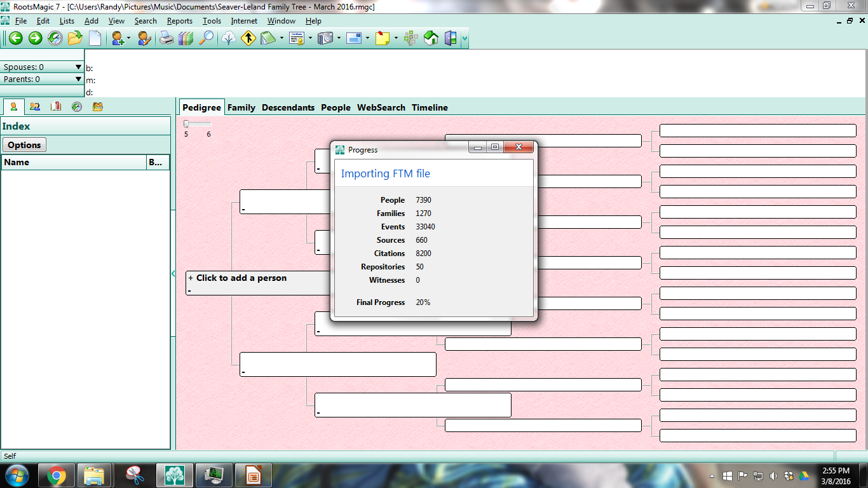868x488 pixels.
Task: Click the certificate sources icon
Action: pyautogui.click(x=297, y=38)
